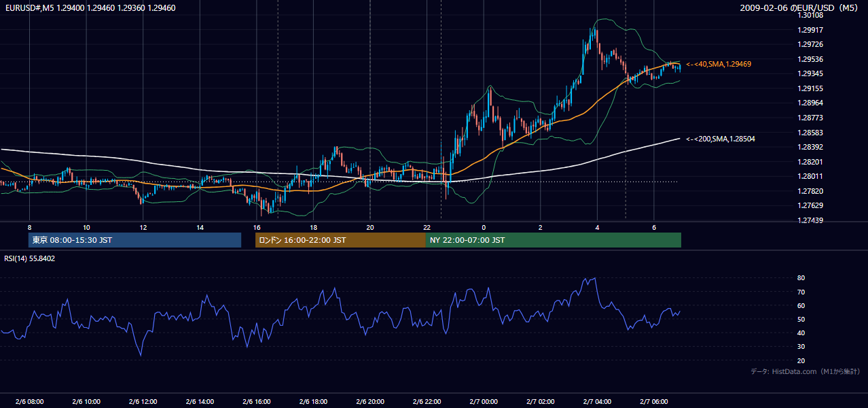Click the 2/6 18:00 bottom time label
This screenshot has width=868, height=408.
tap(313, 402)
